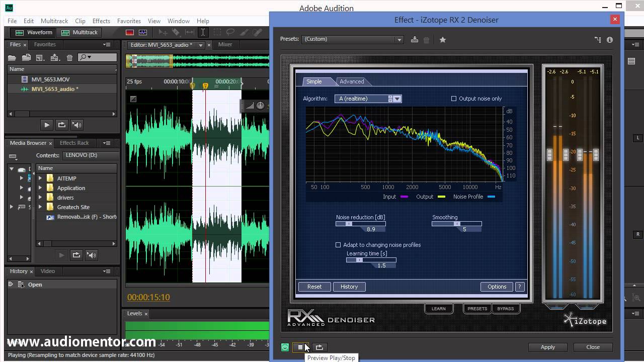Open the Presets dropdown
Viewport: 644px width, 362px height.
point(353,39)
